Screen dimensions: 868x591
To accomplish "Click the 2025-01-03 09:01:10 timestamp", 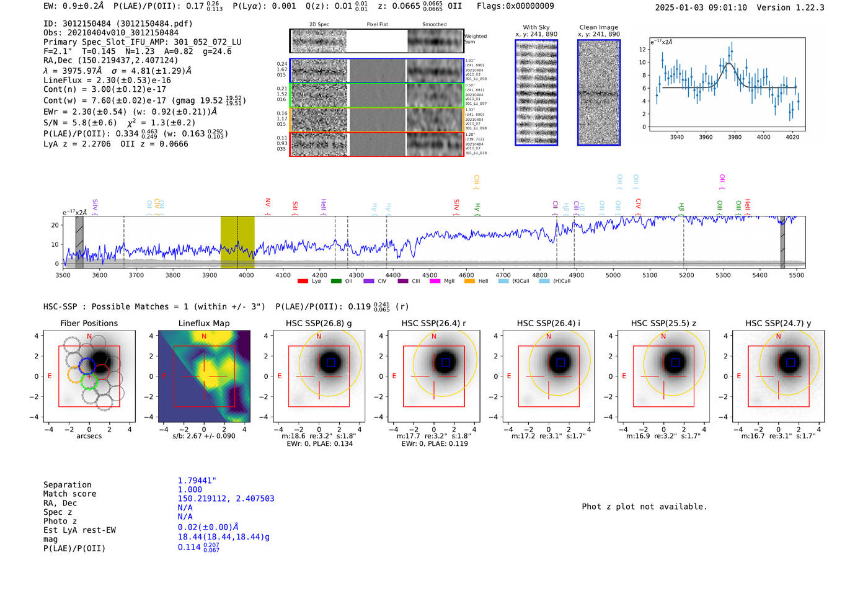I will pyautogui.click(x=701, y=7).
